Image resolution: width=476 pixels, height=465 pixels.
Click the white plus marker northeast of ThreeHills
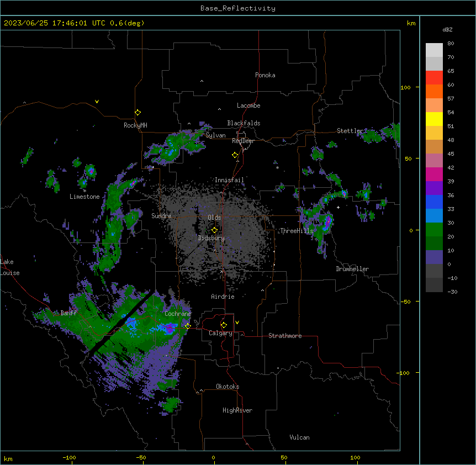click(x=338, y=207)
